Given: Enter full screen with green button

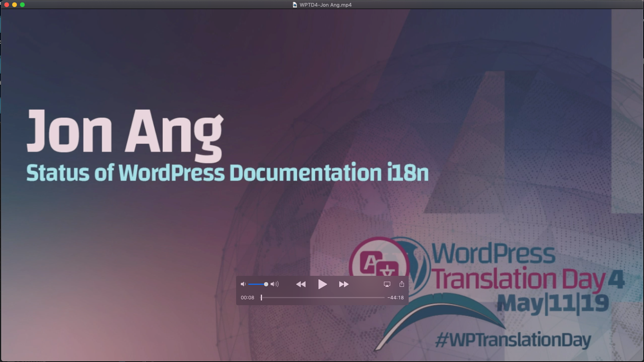Looking at the screenshot, I should click(x=22, y=5).
